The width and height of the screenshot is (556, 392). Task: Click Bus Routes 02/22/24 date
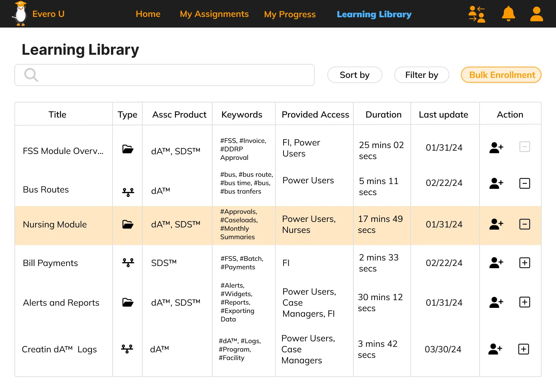pos(444,183)
